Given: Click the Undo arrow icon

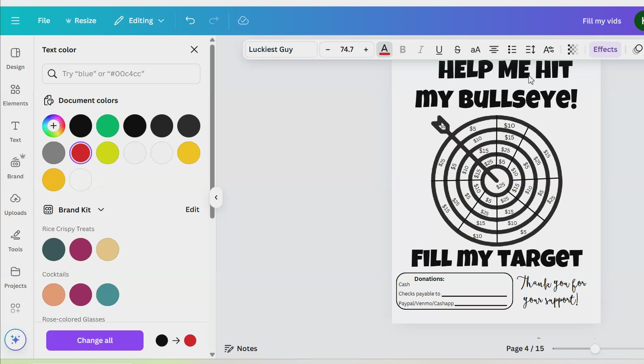Looking at the screenshot, I should 190,21.
